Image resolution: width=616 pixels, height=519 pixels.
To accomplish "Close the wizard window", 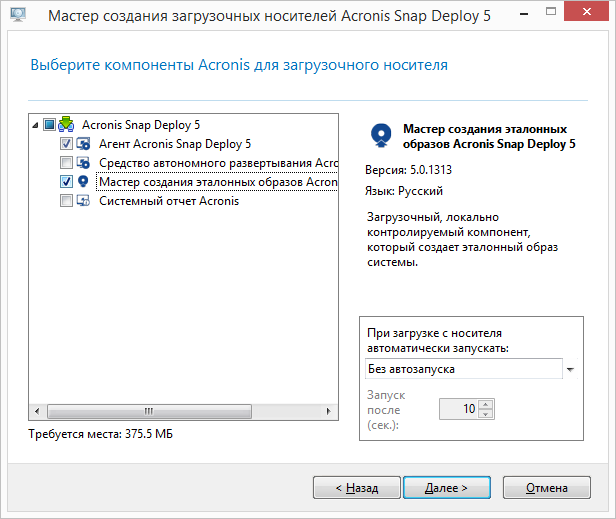I will point(587,11).
